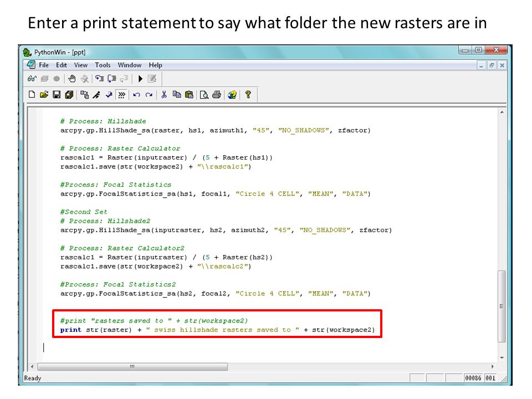This screenshot has width=532, height=399.
Task: Save the script with the floppy icon
Action: (57, 95)
